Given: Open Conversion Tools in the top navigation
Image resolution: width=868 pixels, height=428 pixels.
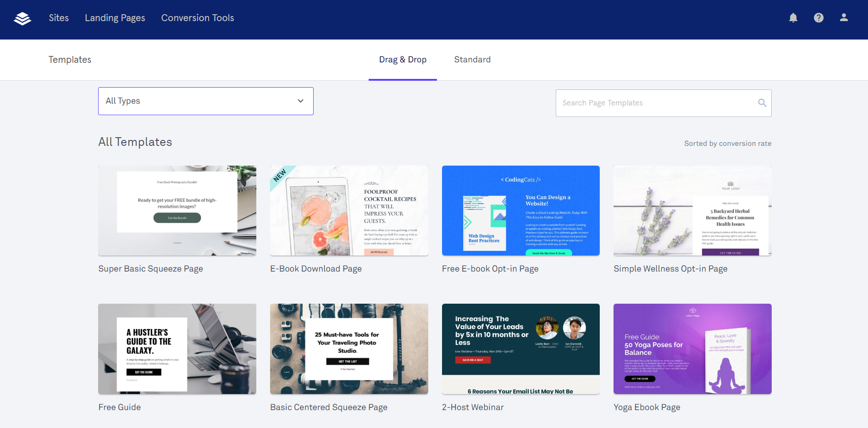Looking at the screenshot, I should pyautogui.click(x=198, y=18).
